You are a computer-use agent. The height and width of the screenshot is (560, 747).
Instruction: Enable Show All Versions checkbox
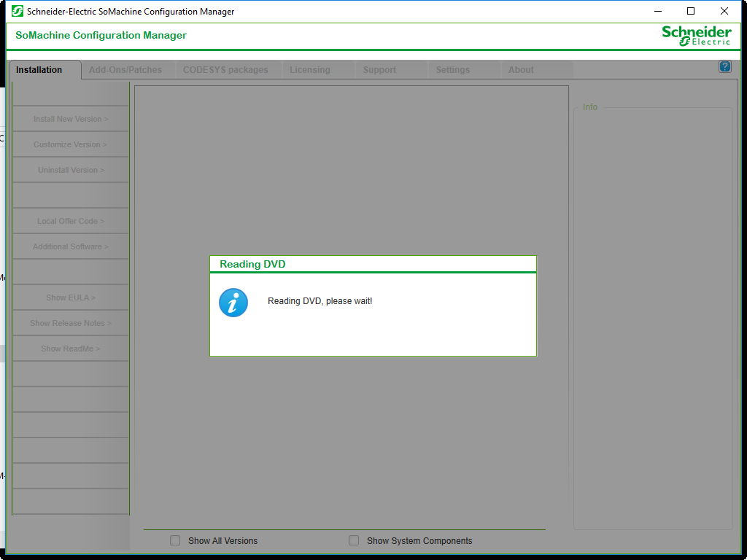175,540
